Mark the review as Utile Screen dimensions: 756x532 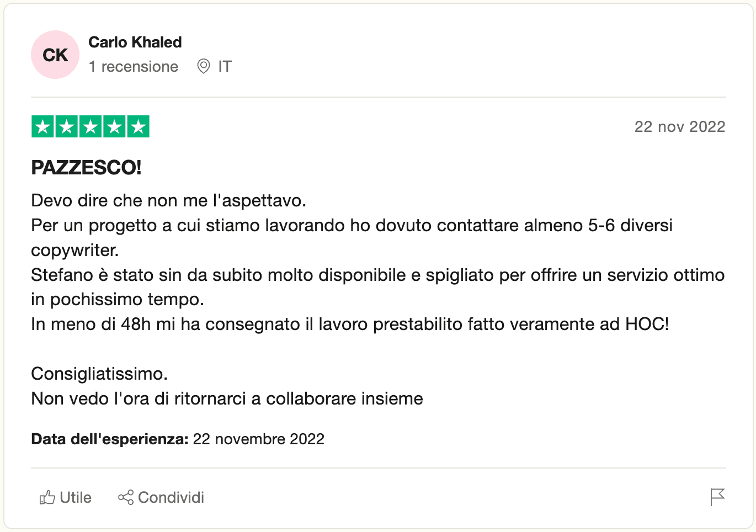click(66, 497)
